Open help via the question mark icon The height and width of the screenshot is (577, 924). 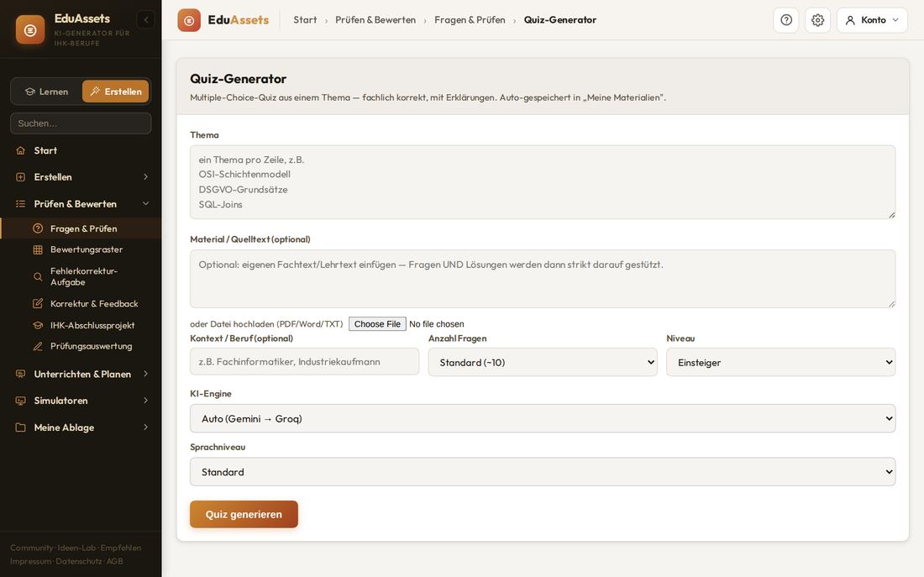click(786, 20)
